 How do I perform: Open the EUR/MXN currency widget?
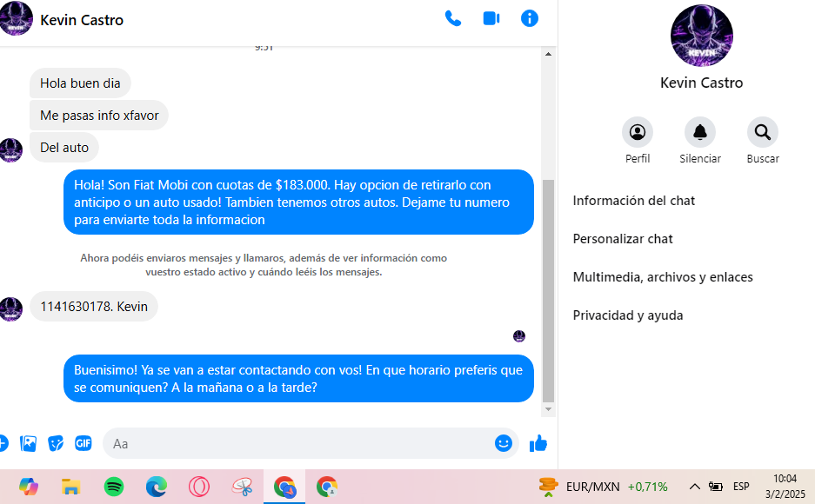(603, 487)
